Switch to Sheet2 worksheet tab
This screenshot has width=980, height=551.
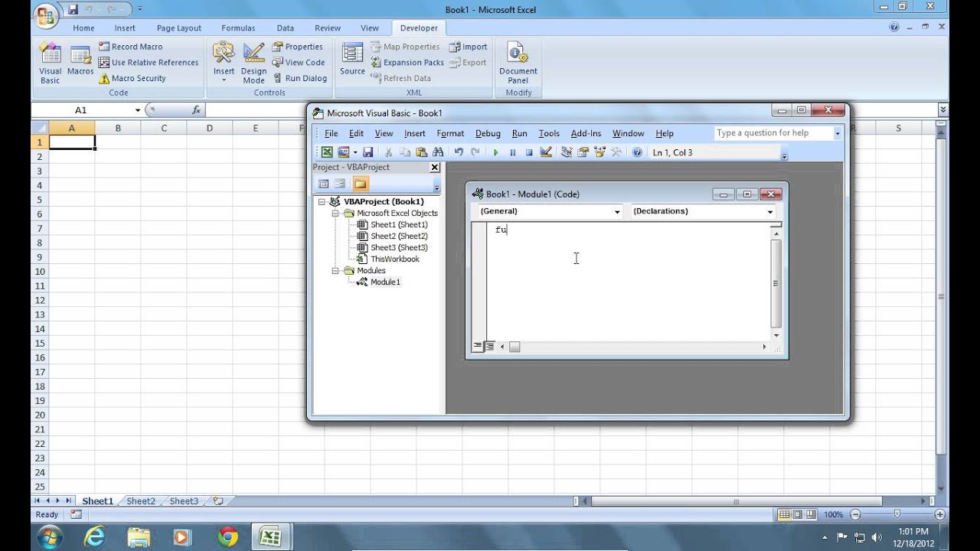point(141,501)
